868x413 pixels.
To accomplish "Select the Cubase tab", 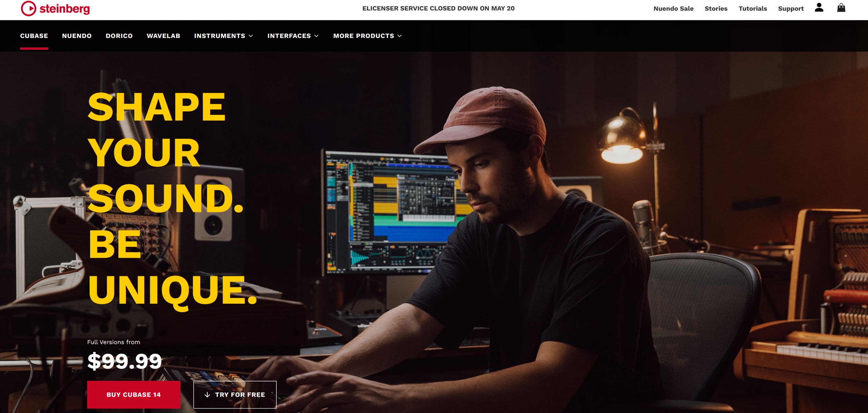I will click(34, 36).
